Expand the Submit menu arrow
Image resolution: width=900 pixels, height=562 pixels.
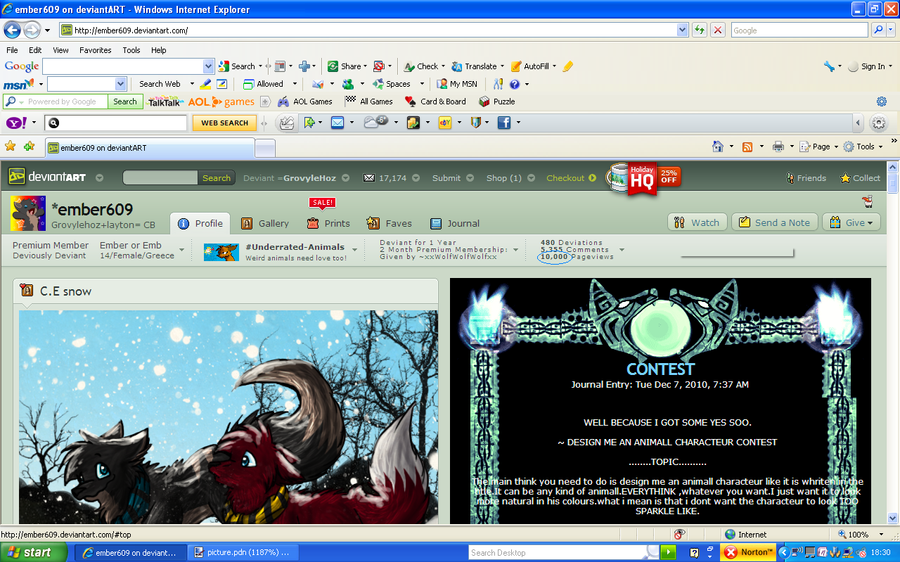(x=470, y=178)
